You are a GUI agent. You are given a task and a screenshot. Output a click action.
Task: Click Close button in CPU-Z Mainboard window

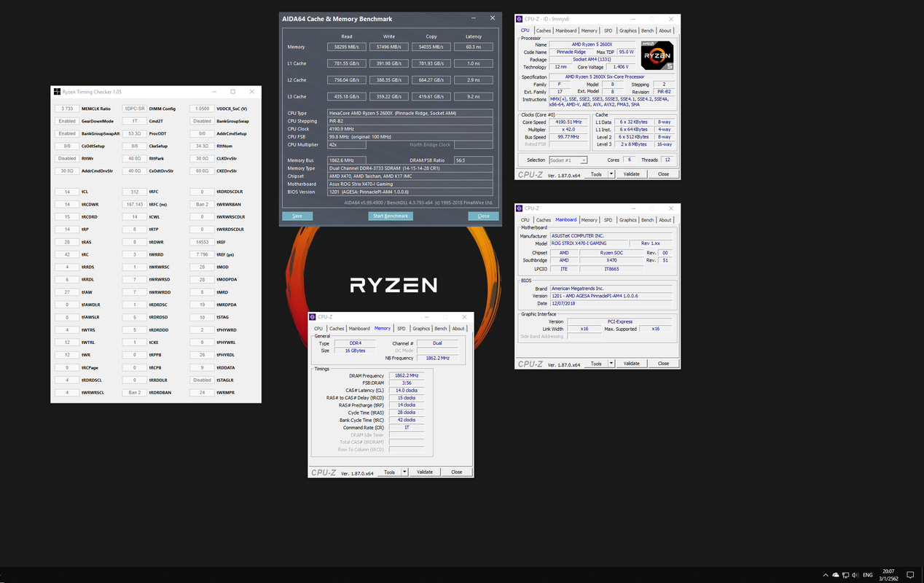click(x=663, y=363)
